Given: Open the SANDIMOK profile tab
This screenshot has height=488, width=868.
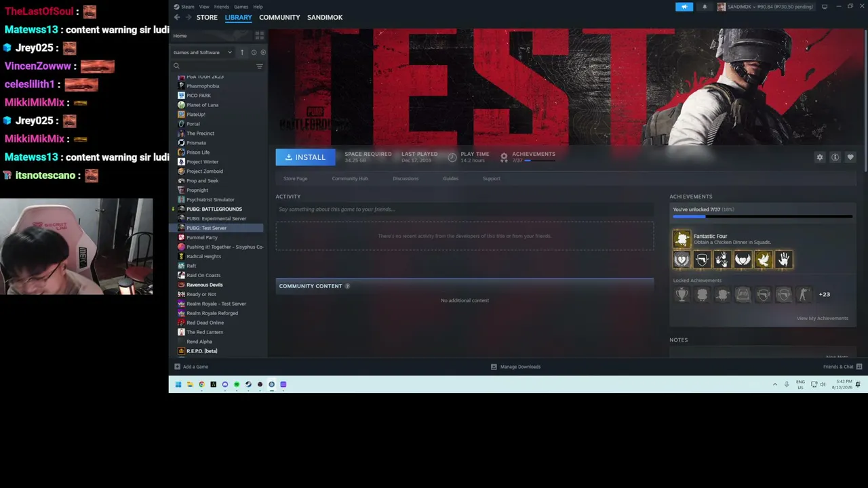Looking at the screenshot, I should click(x=325, y=17).
